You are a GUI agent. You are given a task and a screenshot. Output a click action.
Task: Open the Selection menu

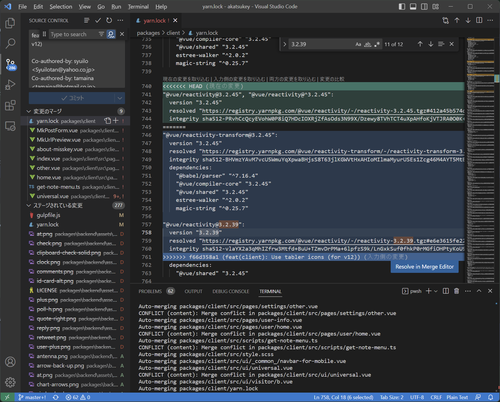[x=61, y=7]
